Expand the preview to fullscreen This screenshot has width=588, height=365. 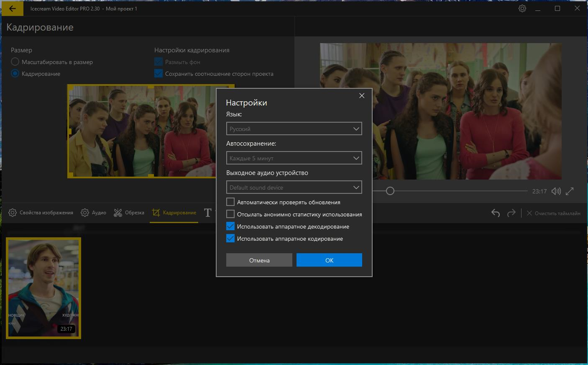click(x=570, y=191)
